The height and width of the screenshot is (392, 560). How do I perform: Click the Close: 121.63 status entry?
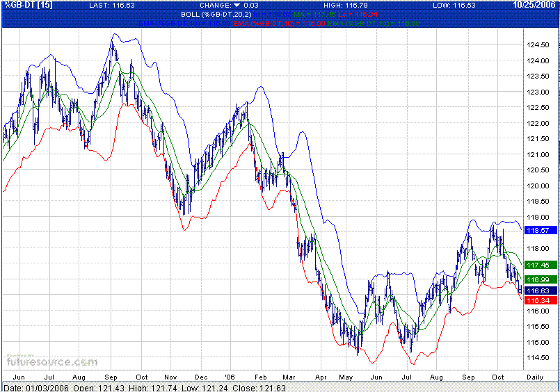pyautogui.click(x=259, y=388)
